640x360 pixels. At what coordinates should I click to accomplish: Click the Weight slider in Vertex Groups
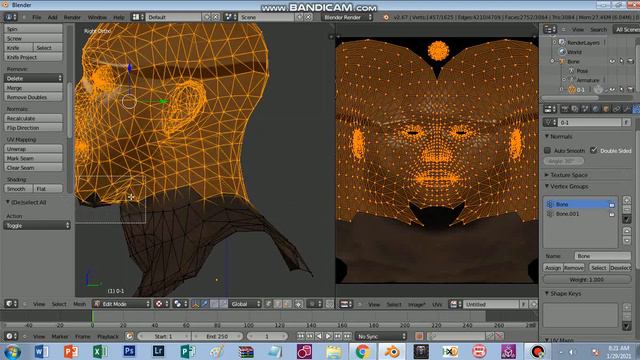coord(587,280)
